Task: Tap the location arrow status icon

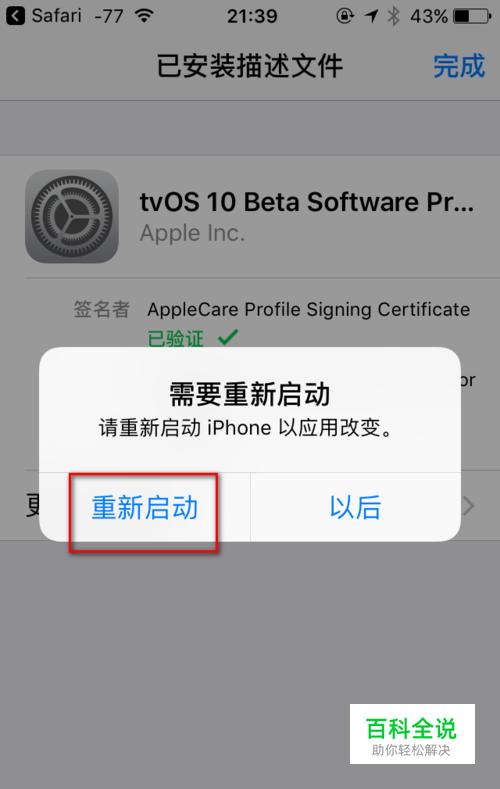Action: tap(371, 16)
